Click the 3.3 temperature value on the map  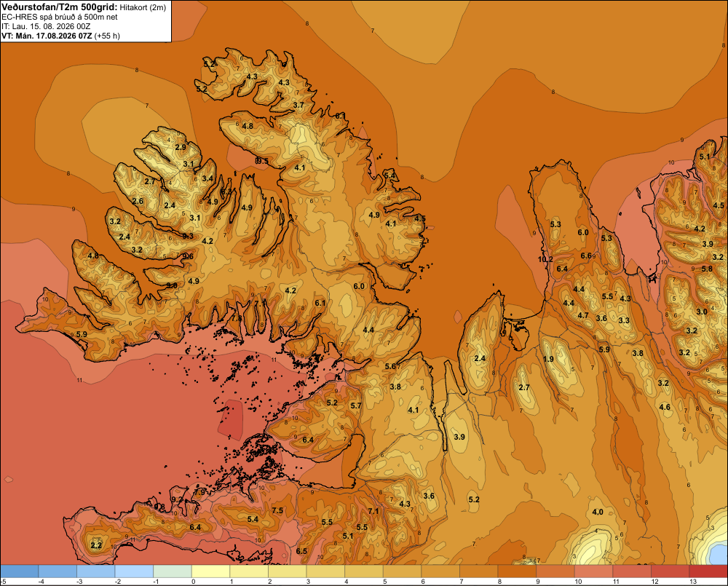point(624,320)
